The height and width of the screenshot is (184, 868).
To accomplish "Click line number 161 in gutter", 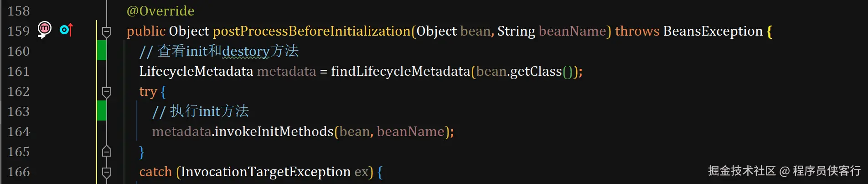I will tap(19, 71).
